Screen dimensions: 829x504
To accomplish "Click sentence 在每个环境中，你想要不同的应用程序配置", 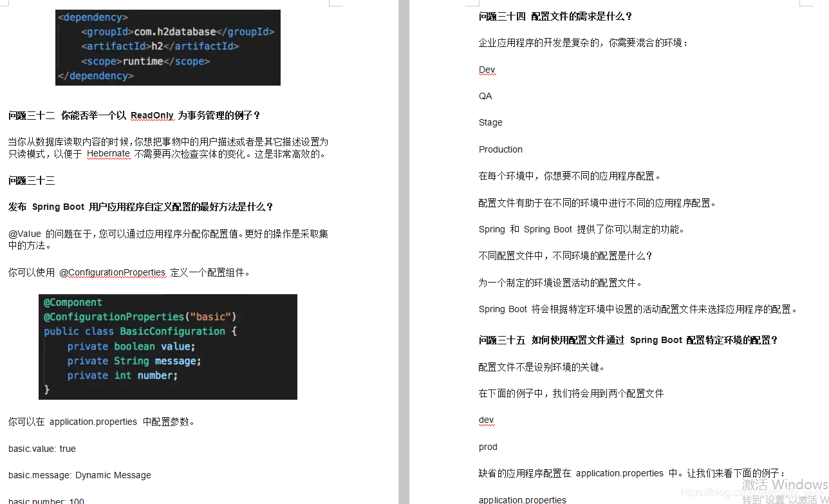I will coord(570,176).
